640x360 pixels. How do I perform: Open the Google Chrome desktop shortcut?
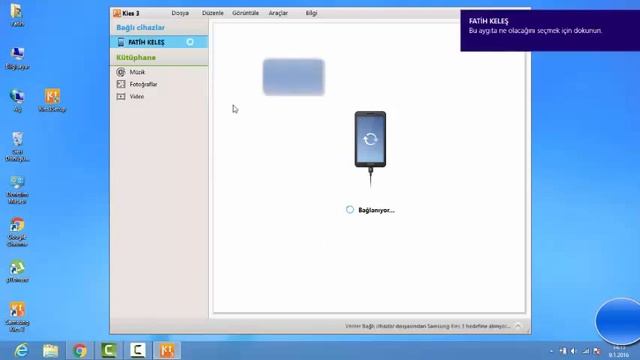pos(17,232)
